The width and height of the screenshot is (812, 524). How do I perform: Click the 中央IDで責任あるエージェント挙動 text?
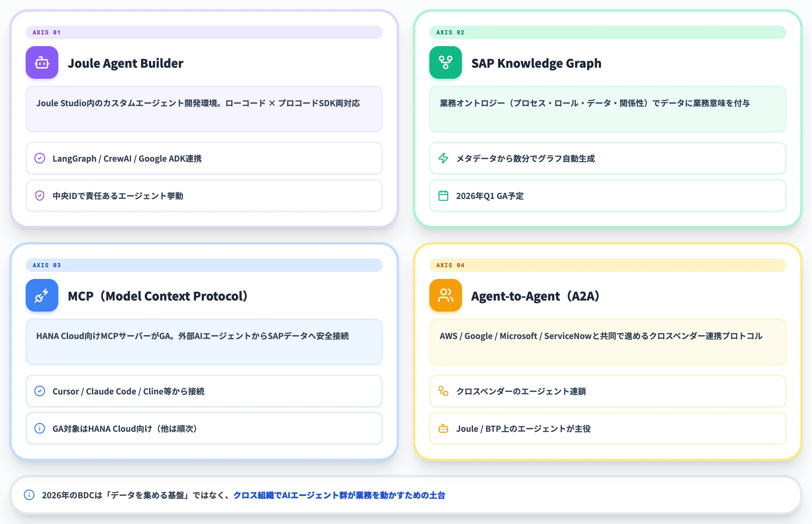[x=118, y=196]
